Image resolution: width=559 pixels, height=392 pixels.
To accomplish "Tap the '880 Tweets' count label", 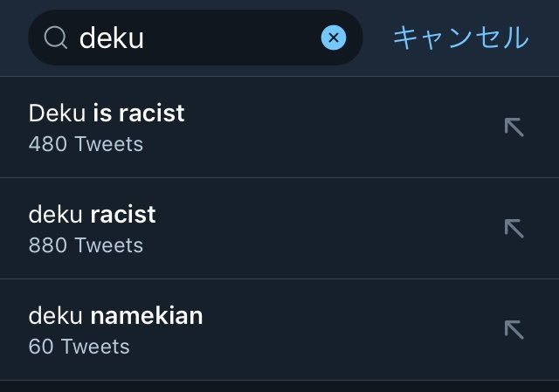I will [86, 245].
